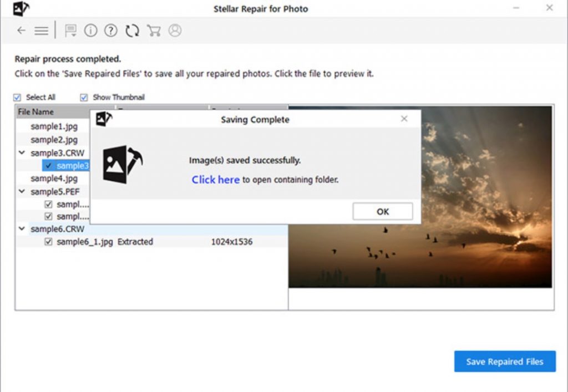Click the help question mark icon
Screen dimensions: 568x392
pyautogui.click(x=111, y=30)
